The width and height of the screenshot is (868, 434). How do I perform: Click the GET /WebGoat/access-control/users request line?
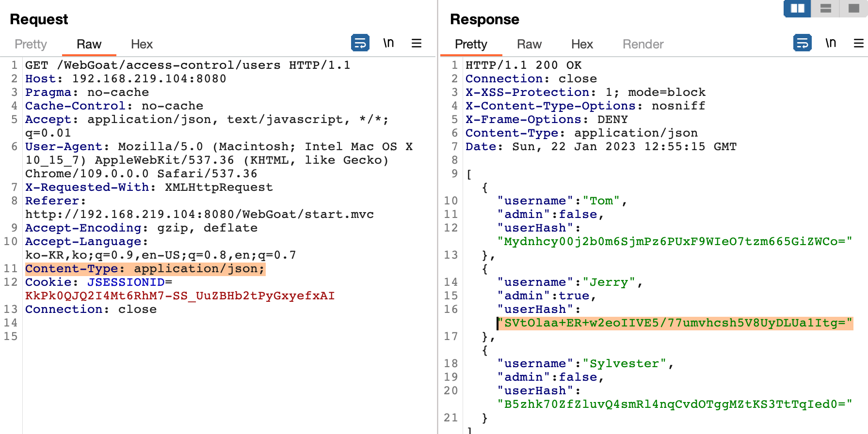pyautogui.click(x=188, y=65)
